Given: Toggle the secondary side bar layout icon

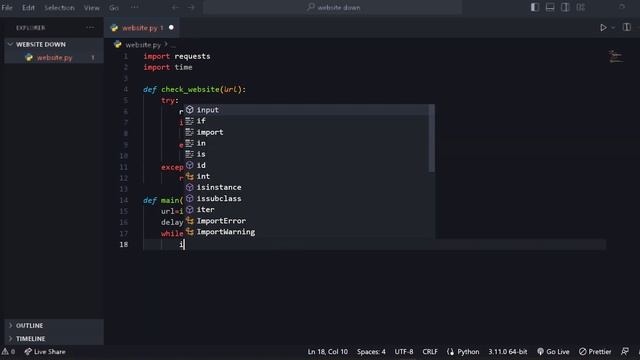Looking at the screenshot, I should tap(565, 7).
